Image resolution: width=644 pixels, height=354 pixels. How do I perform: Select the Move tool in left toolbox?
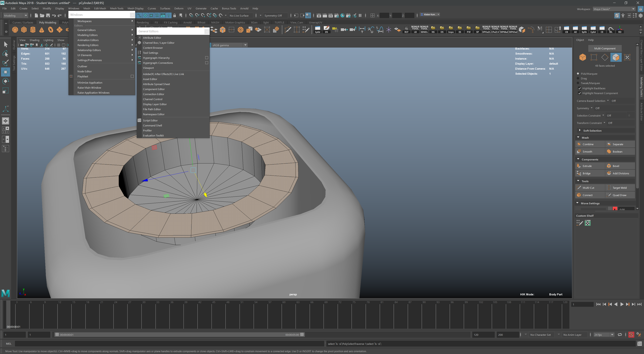(x=6, y=72)
